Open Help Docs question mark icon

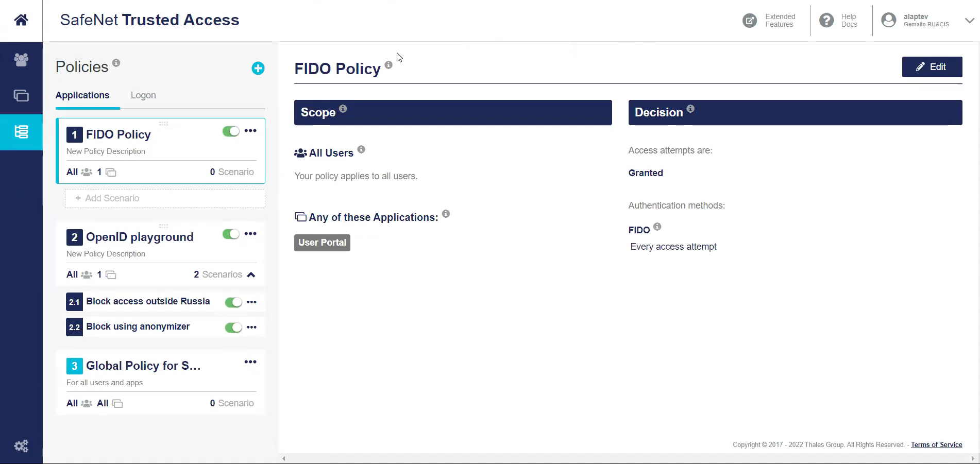826,21
